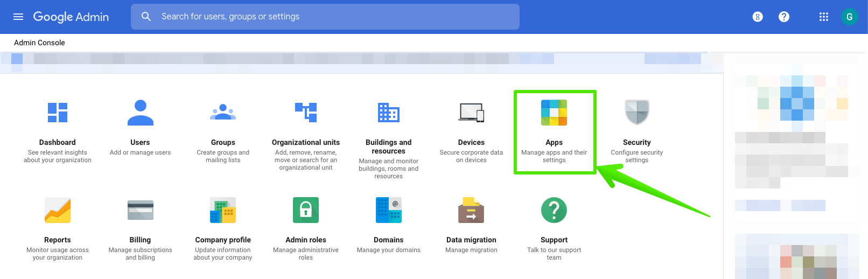Click the search magnifier icon
Image resolution: width=868 pixels, height=279 pixels.
coord(146,17)
